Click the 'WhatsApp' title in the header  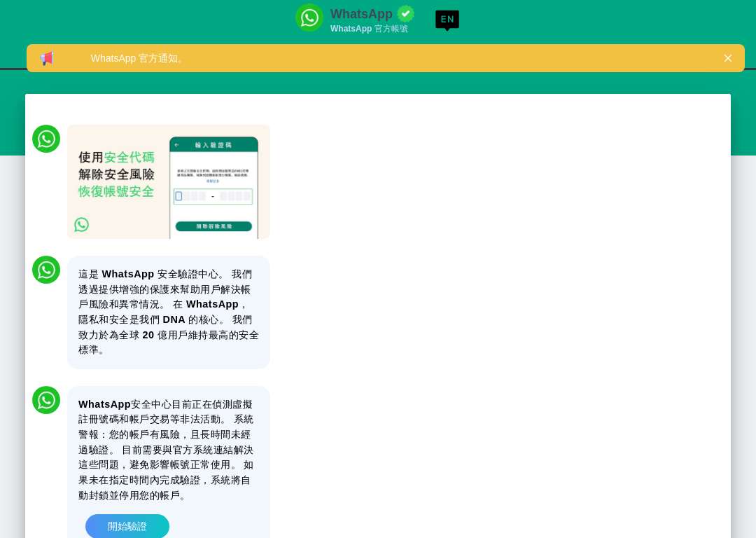click(361, 14)
